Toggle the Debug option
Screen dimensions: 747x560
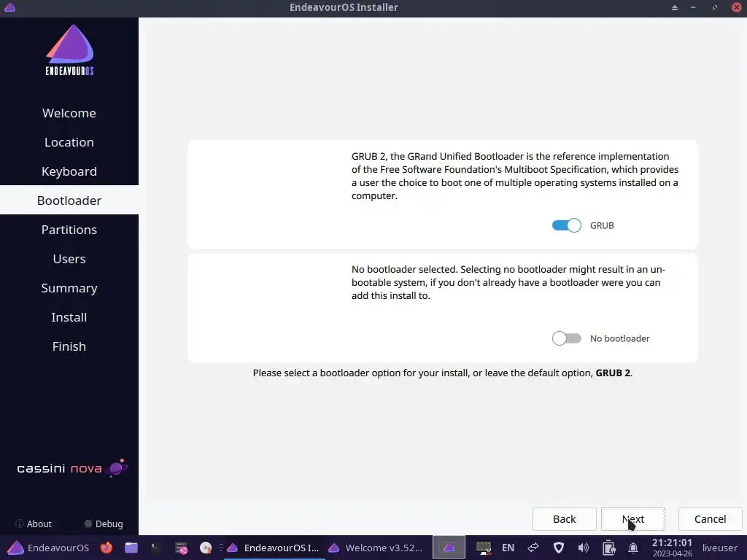click(x=104, y=524)
